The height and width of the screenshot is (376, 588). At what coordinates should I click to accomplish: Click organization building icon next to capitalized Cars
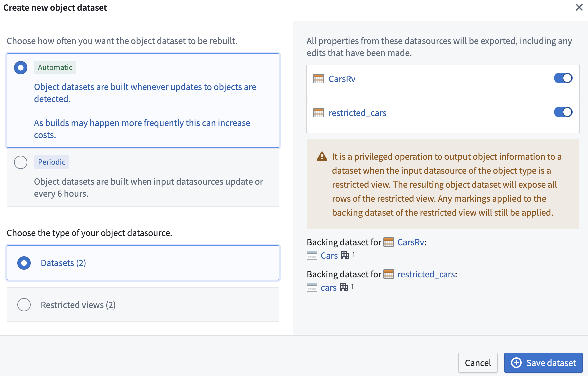pos(345,255)
